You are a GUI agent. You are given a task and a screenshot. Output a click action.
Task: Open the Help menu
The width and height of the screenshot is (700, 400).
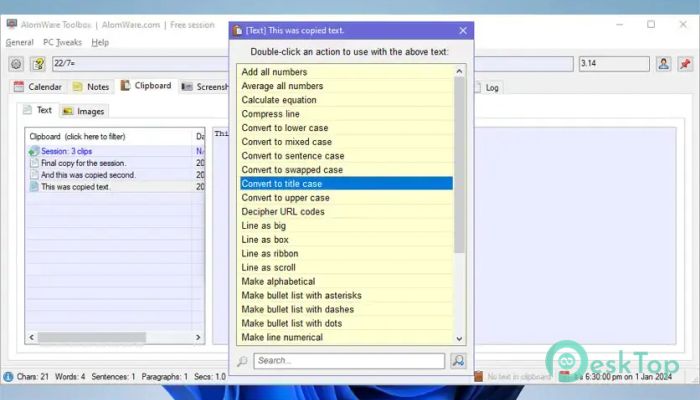coord(100,42)
